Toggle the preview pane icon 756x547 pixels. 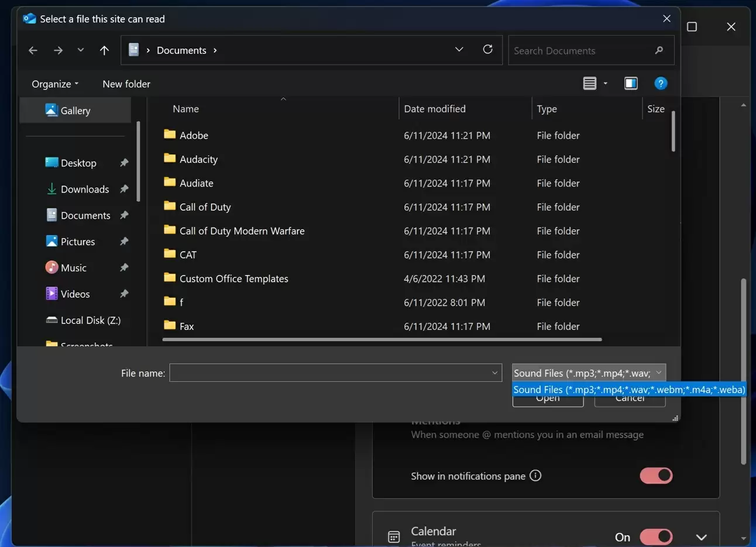coord(630,83)
